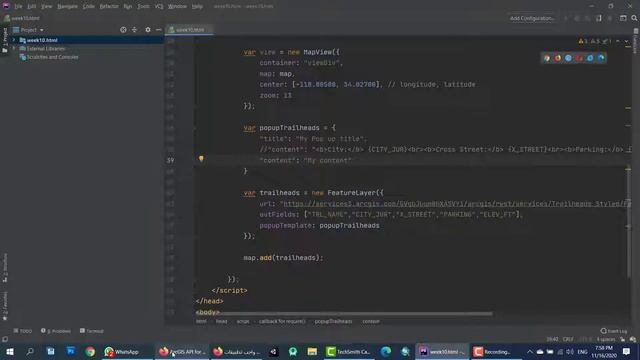Open the Tools menu
Viewport: 640px width, 360px height.
[143, 6]
